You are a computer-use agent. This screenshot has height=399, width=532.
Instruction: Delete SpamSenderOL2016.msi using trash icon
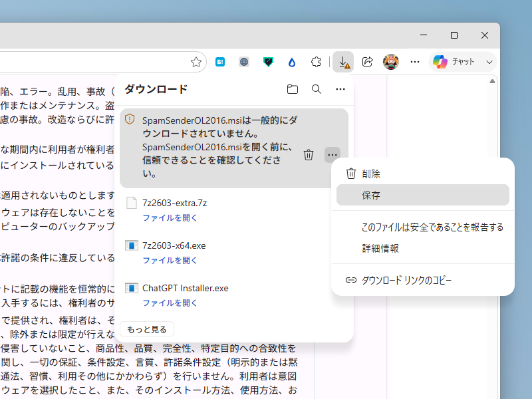pyautogui.click(x=309, y=155)
